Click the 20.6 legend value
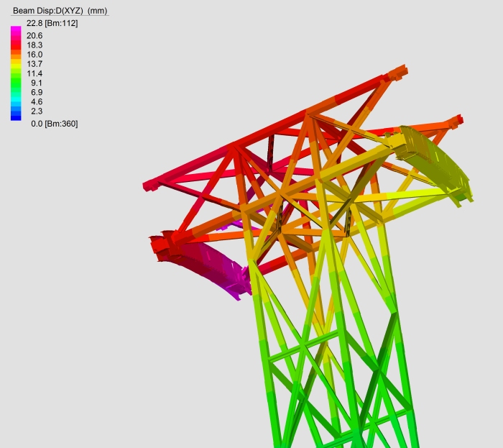This screenshot has width=503, height=448. tap(34, 35)
